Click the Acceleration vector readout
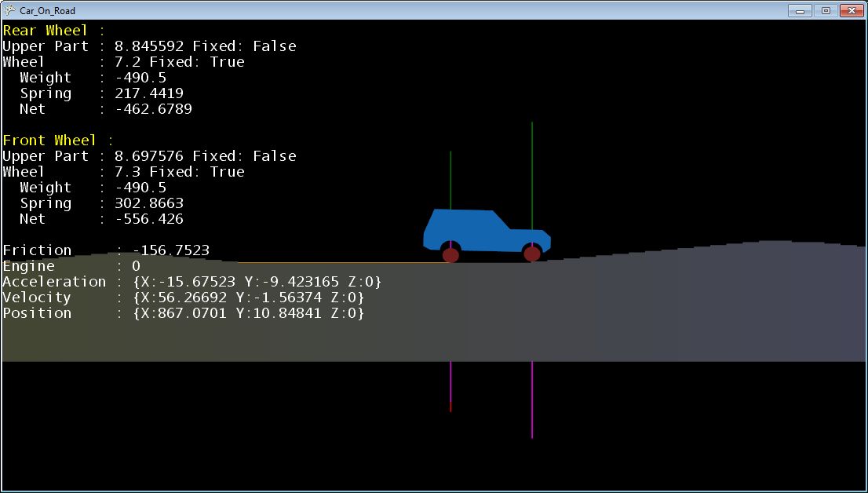The height and width of the screenshot is (493, 868). coord(257,282)
